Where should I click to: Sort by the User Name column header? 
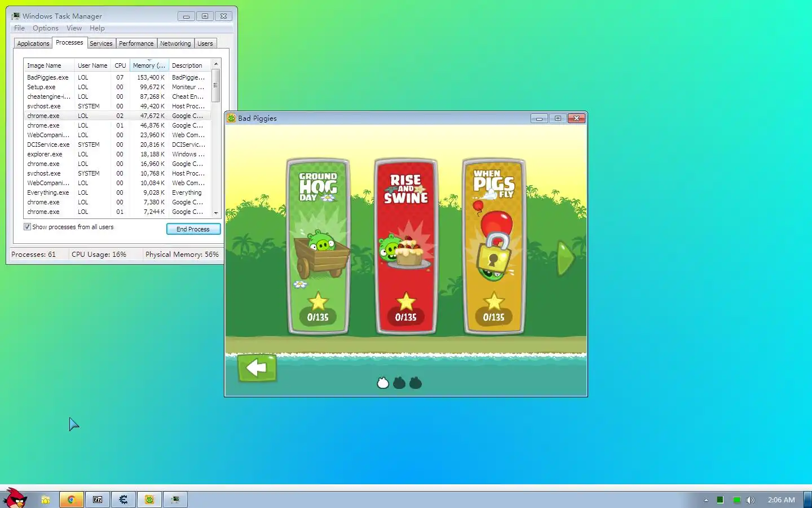click(92, 65)
